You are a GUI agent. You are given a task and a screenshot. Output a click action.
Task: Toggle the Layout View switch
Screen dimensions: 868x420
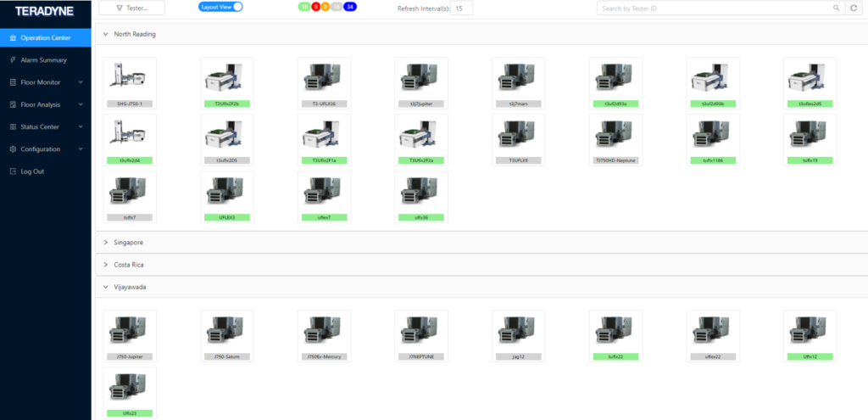tap(220, 7)
